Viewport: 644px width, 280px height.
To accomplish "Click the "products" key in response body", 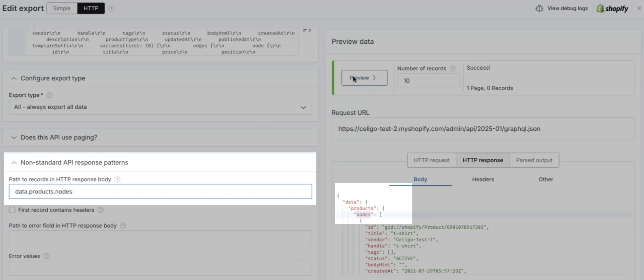I will (x=362, y=208).
